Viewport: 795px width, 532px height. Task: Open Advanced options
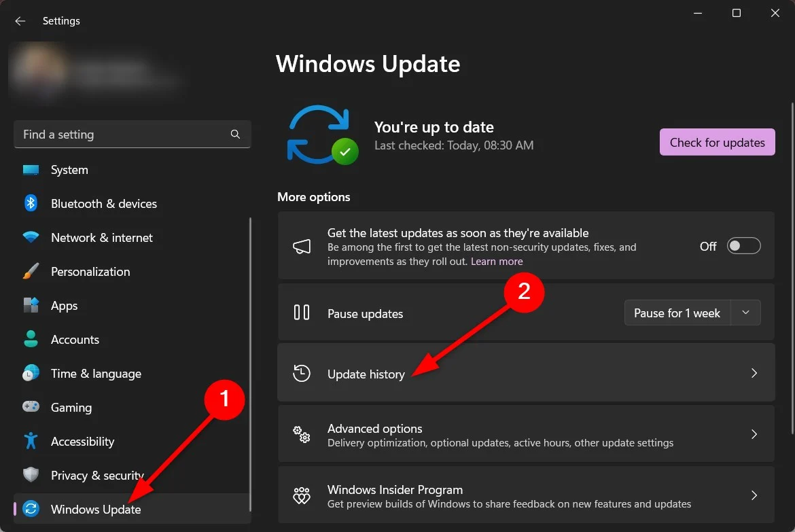(x=526, y=434)
